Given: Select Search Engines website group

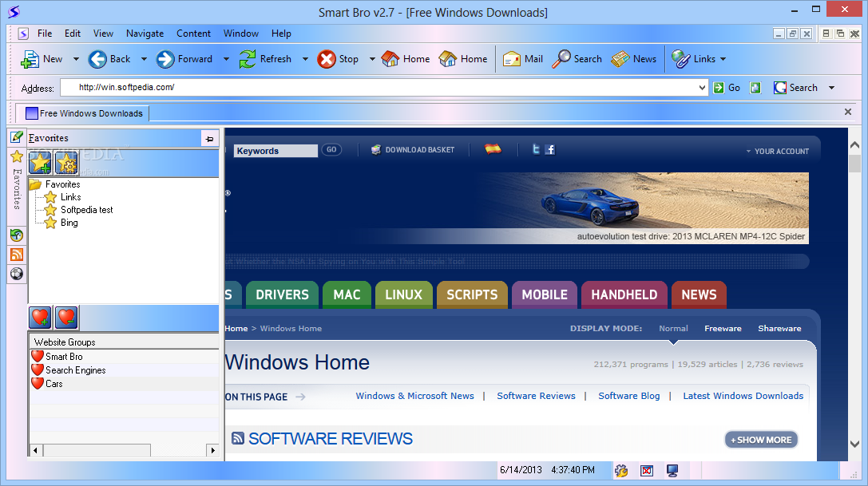Looking at the screenshot, I should coord(75,370).
